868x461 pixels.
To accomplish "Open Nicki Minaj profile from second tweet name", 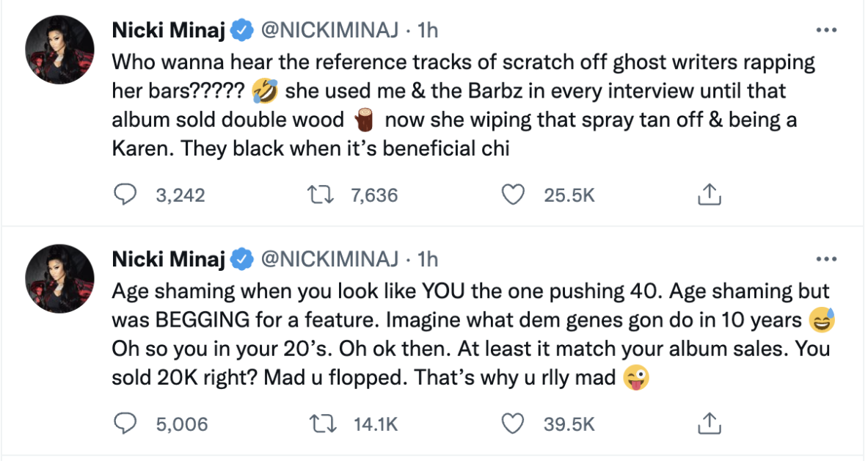I will pos(168,258).
